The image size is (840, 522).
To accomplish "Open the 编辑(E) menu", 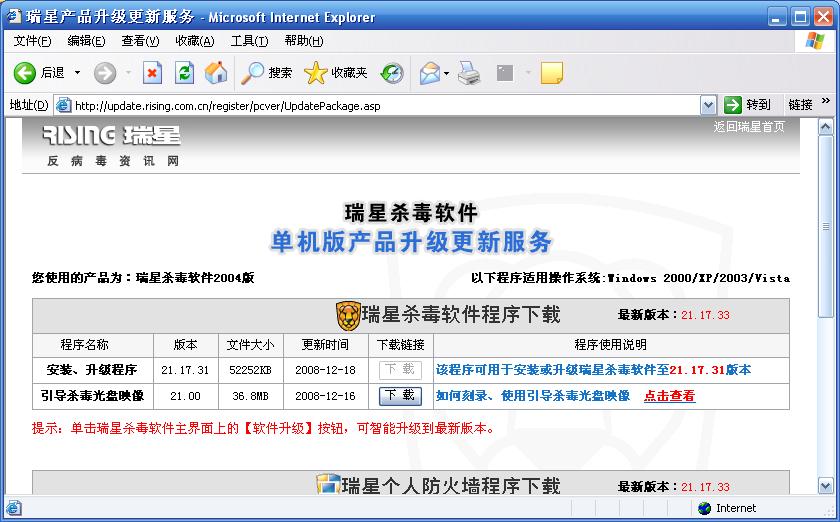I will click(86, 41).
